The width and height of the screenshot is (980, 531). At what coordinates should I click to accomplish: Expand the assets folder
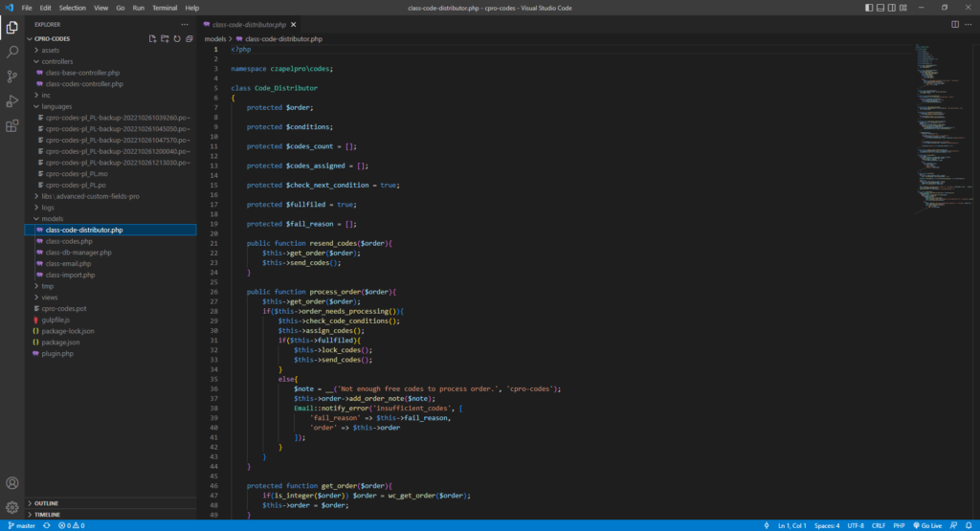(50, 50)
